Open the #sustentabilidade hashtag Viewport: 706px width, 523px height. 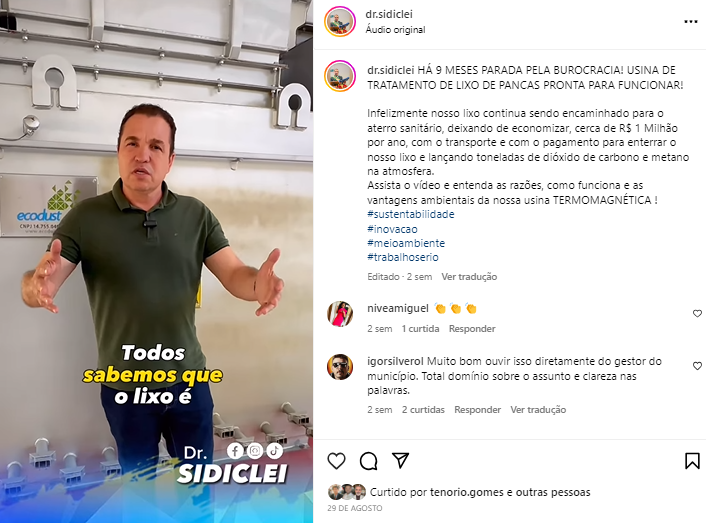(x=411, y=214)
